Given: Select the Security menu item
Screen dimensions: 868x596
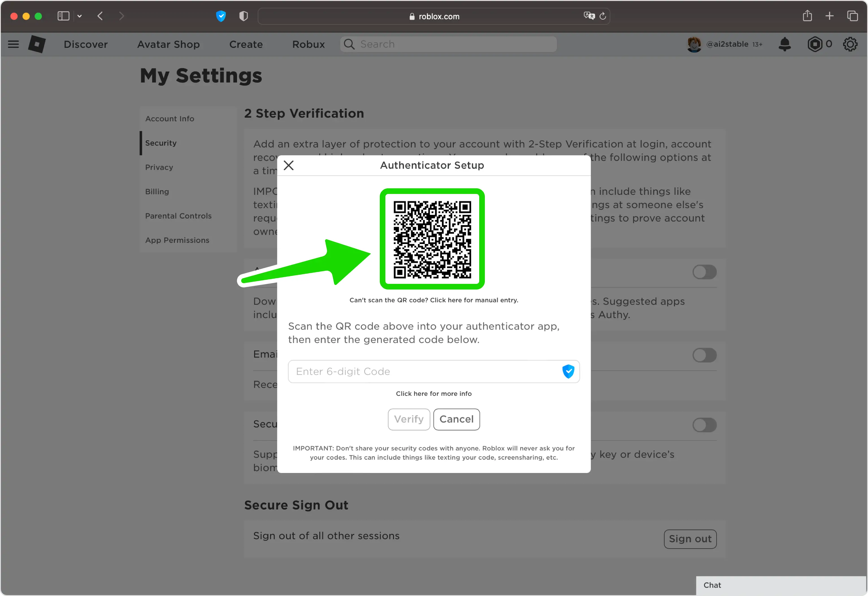Looking at the screenshot, I should tap(161, 142).
